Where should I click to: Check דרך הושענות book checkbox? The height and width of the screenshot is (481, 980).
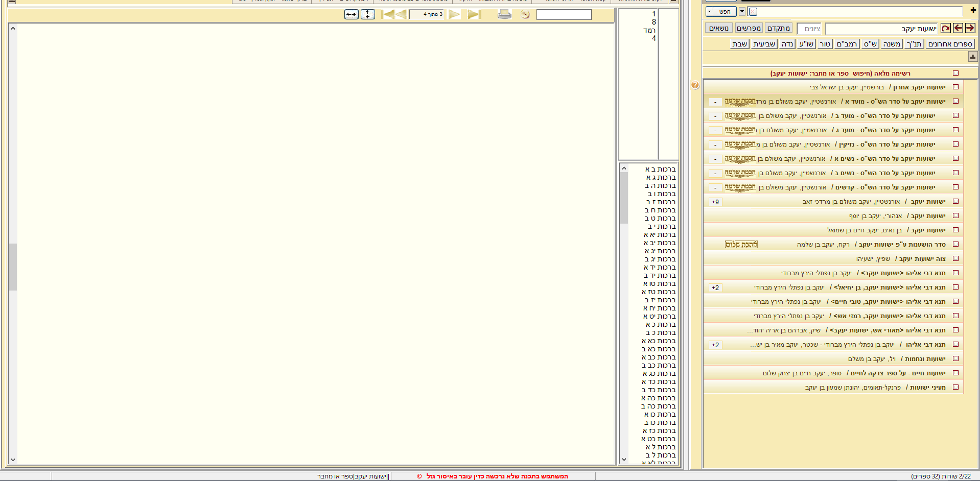(955, 245)
